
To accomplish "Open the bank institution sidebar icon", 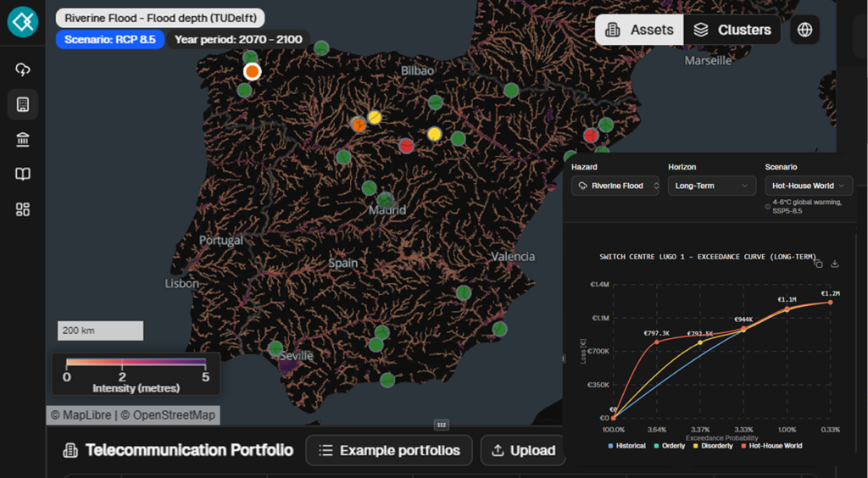I will [x=23, y=140].
